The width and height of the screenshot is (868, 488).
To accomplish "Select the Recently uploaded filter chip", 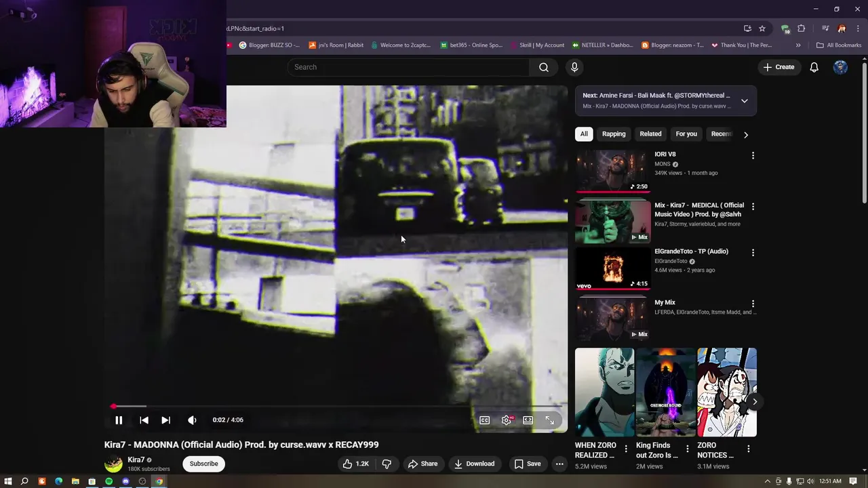I will pos(722,134).
